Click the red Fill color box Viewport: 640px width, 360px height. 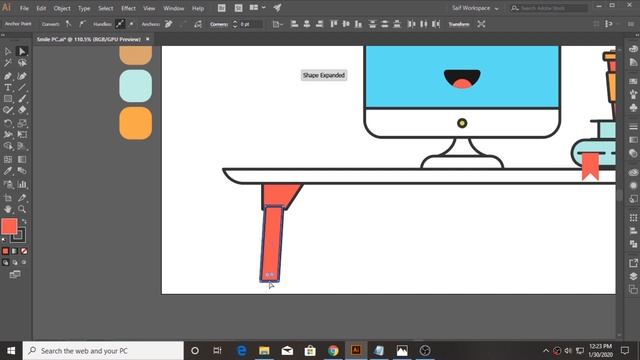click(9, 227)
